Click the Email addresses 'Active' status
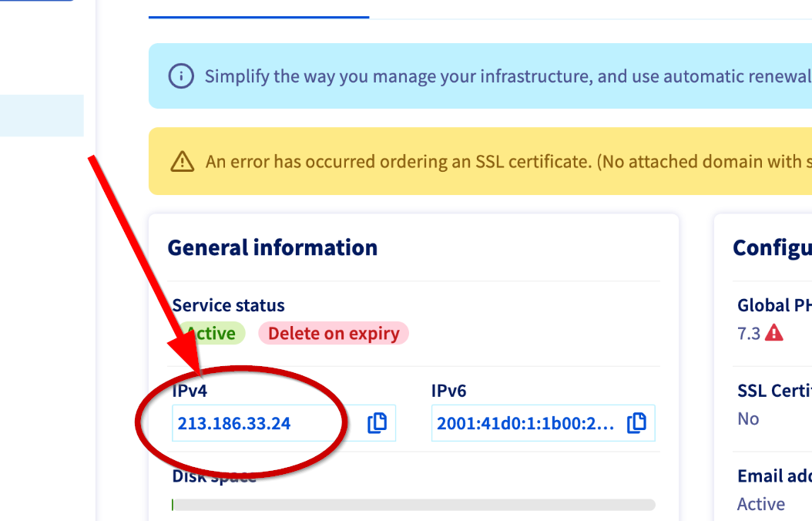 click(761, 504)
